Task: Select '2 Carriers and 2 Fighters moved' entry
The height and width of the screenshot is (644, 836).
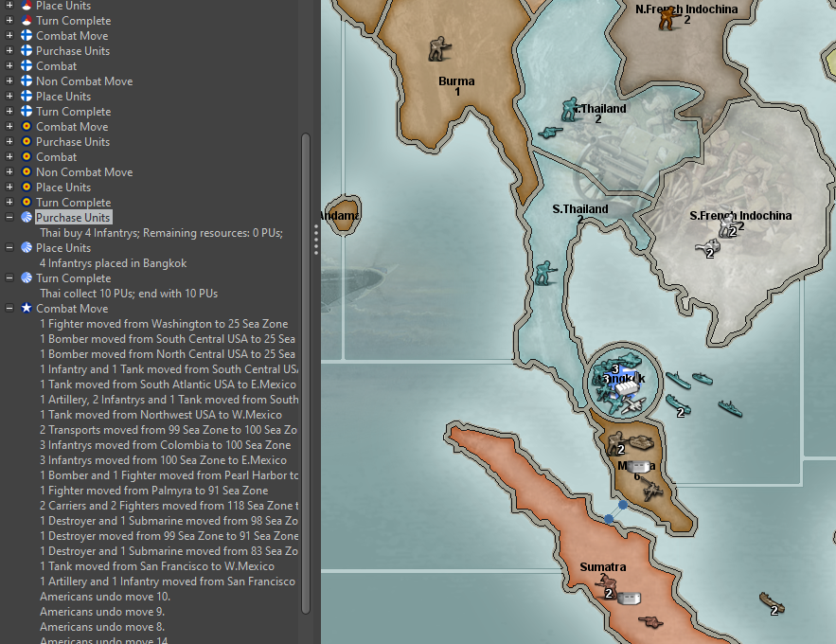Action: [169, 506]
